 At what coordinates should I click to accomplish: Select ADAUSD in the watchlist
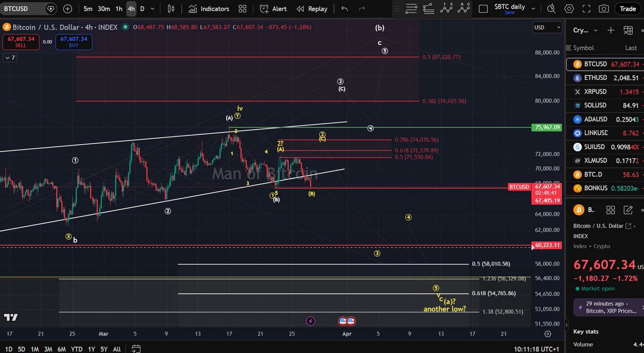click(x=605, y=119)
